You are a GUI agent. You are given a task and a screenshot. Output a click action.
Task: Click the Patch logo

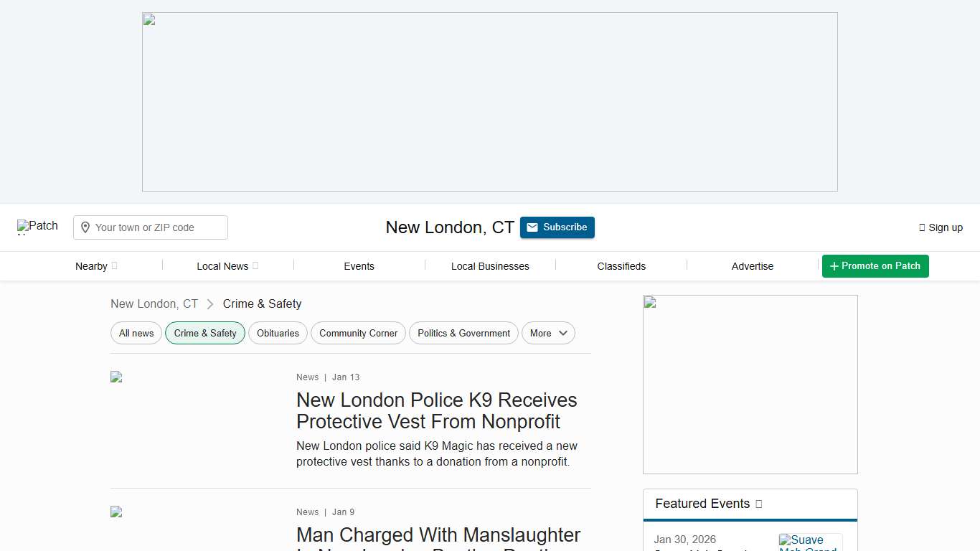(x=37, y=227)
